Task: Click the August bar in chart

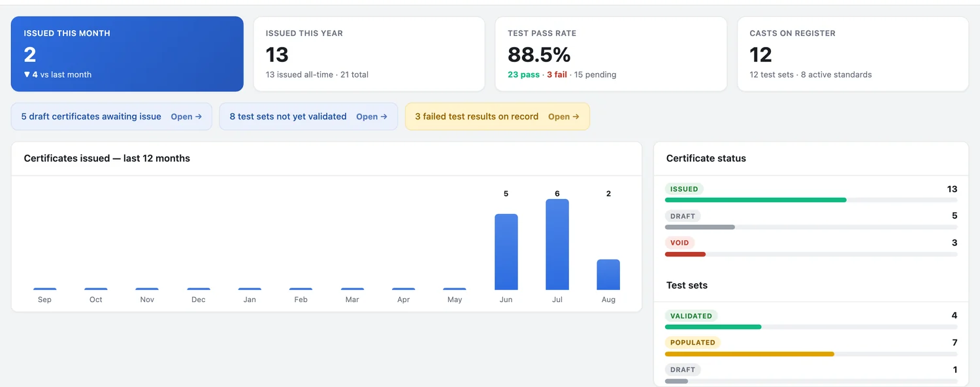Action: point(608,275)
